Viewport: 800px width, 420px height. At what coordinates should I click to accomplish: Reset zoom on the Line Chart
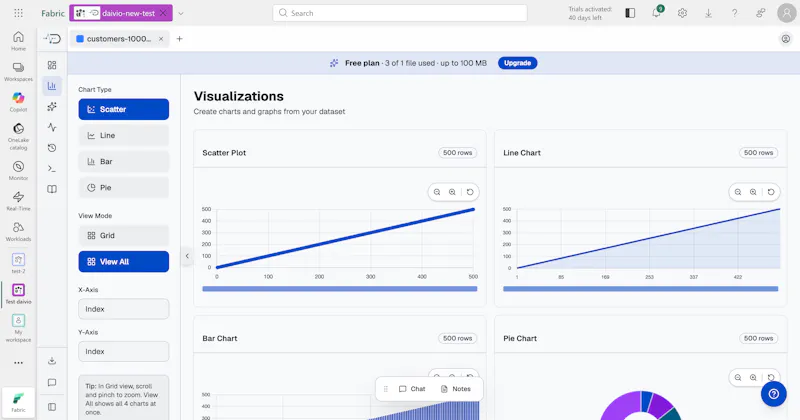[771, 192]
